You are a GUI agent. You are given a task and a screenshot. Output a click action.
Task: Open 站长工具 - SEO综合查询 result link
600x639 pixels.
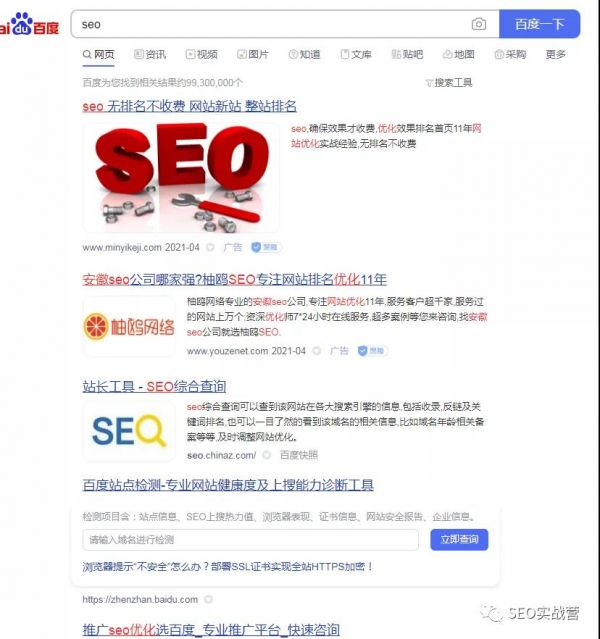pos(154,386)
